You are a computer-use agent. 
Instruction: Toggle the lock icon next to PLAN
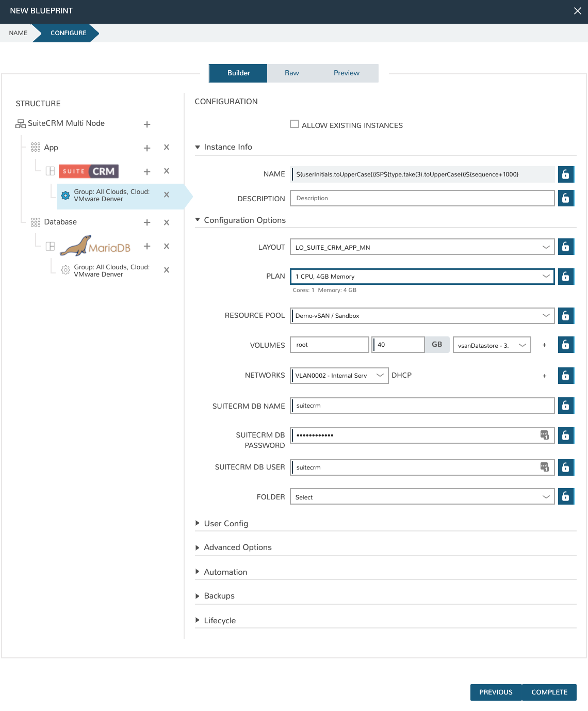[x=565, y=277]
